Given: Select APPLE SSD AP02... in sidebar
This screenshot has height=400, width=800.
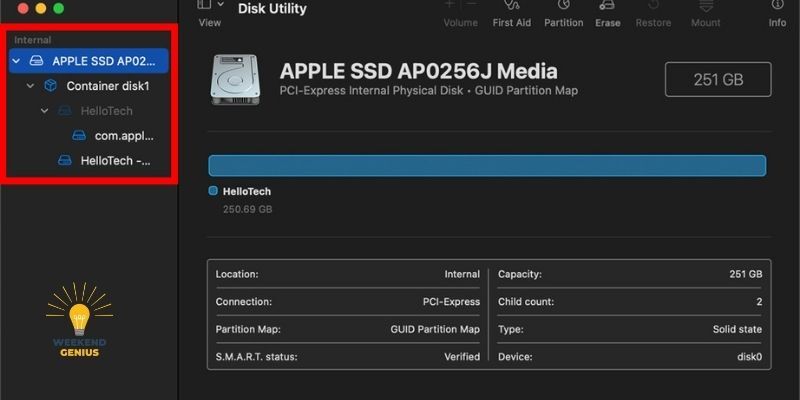Looking at the screenshot, I should (x=89, y=61).
